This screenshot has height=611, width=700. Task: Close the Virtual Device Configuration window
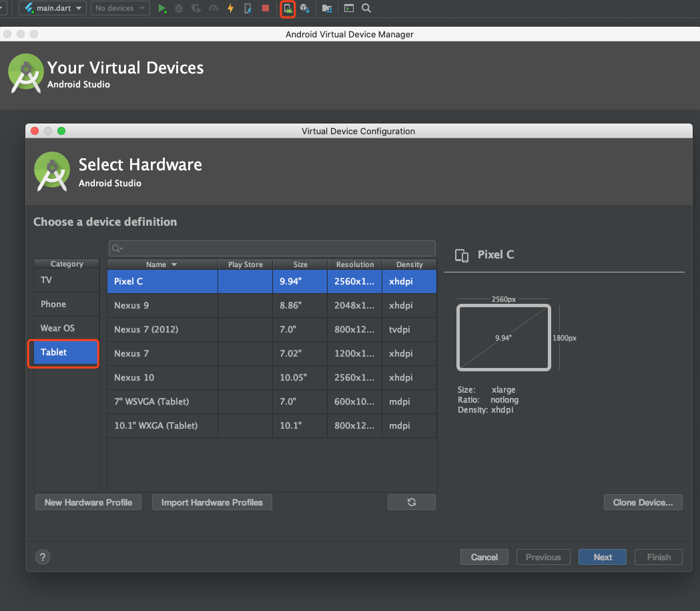click(x=35, y=131)
